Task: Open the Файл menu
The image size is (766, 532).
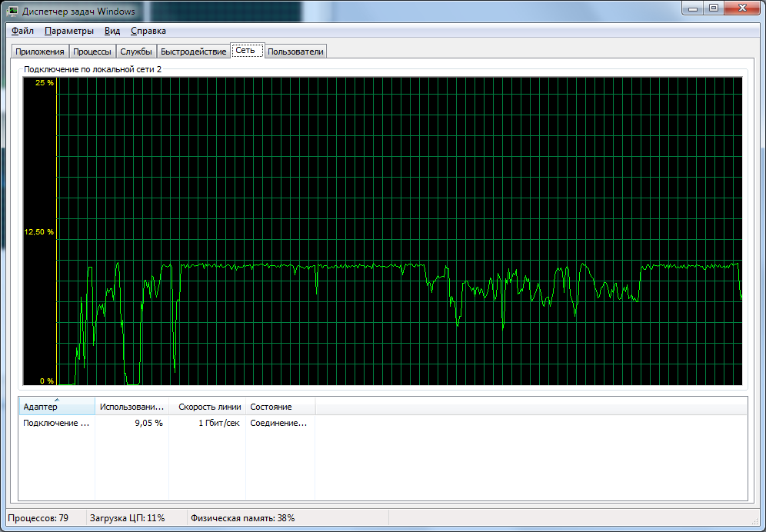Action: pyautogui.click(x=23, y=31)
